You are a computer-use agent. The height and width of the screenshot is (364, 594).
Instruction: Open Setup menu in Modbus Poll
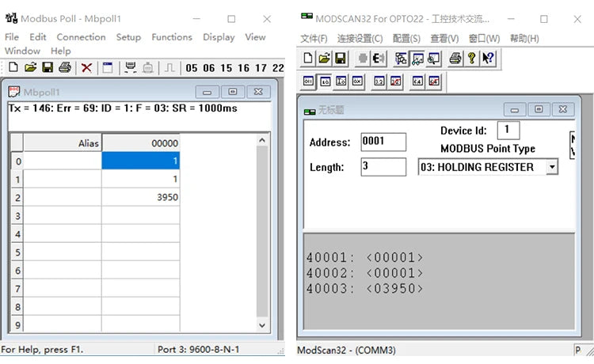(128, 37)
